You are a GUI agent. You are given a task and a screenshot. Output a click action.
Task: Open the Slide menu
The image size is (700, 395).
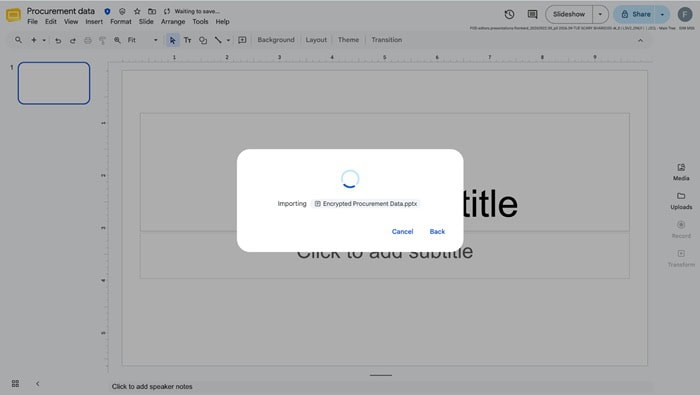tap(146, 21)
